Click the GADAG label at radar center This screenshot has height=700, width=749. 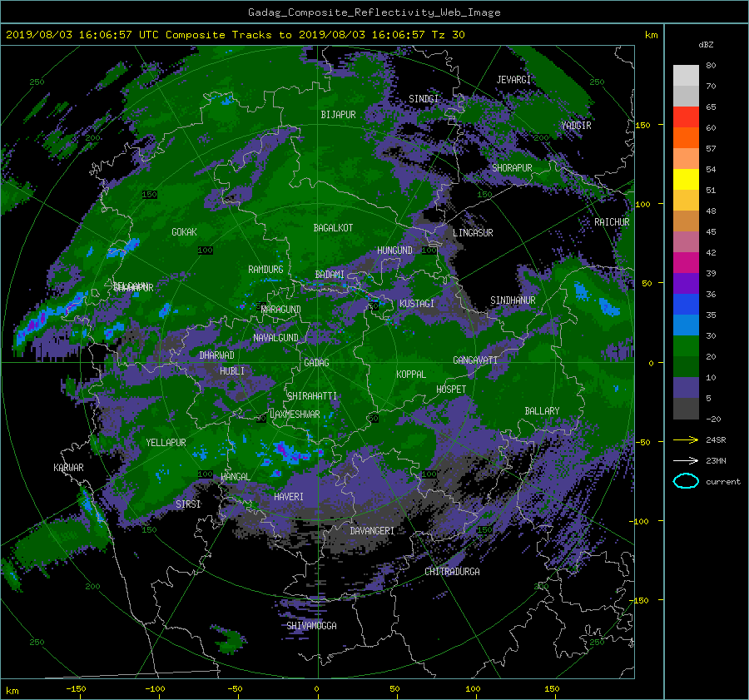pos(316,363)
